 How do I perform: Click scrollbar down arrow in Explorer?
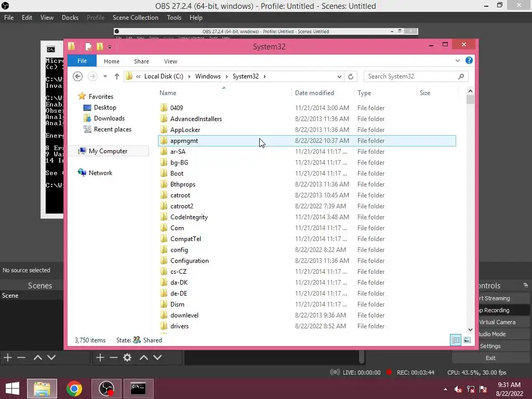coord(470,329)
